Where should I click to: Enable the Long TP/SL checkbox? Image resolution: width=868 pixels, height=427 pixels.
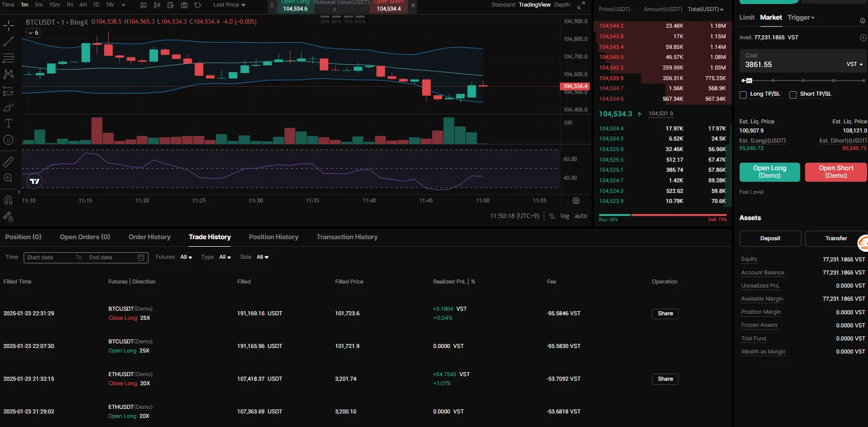743,95
